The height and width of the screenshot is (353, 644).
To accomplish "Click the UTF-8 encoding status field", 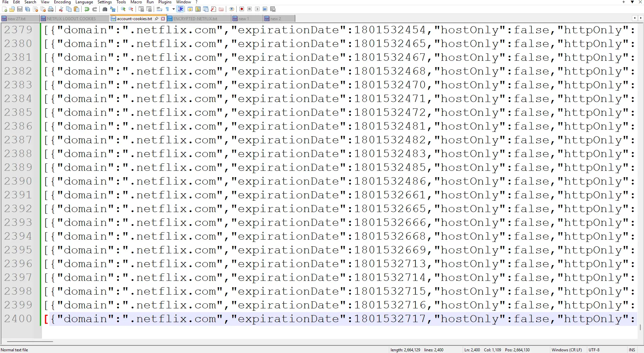I will 594,350.
